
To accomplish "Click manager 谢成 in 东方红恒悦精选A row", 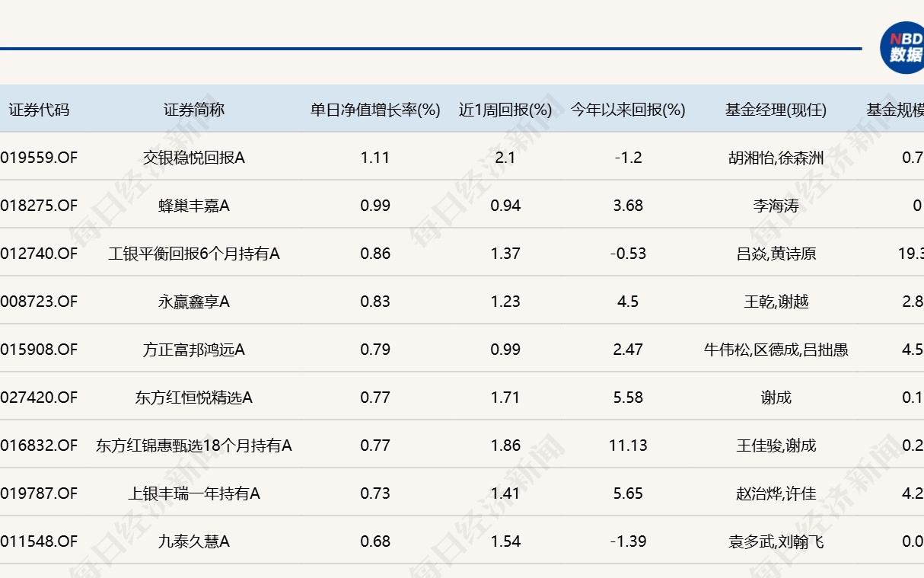I will tap(776, 398).
